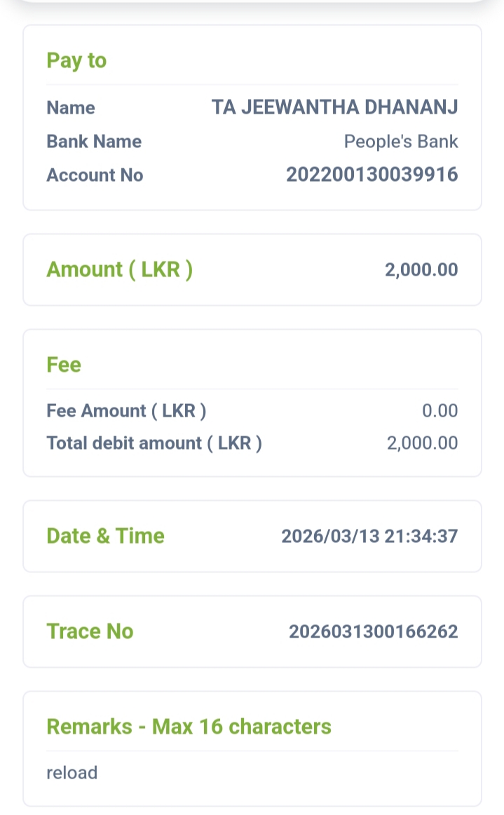The image size is (504, 815).
Task: Tap the Remarks - Max 16 characters heading
Action: [189, 727]
